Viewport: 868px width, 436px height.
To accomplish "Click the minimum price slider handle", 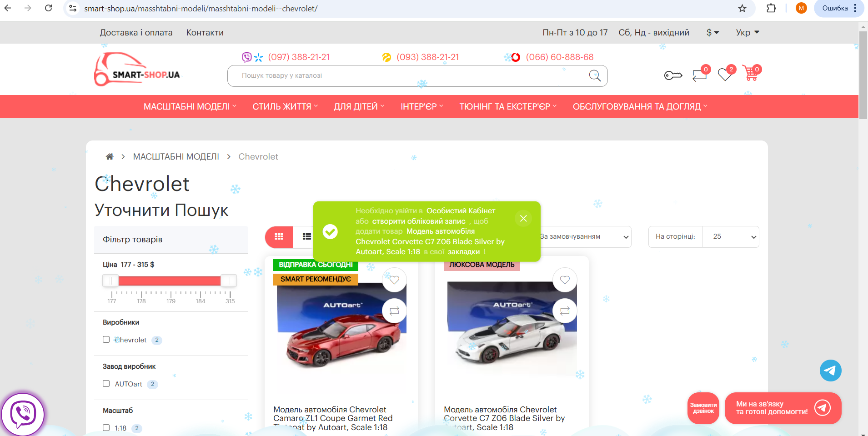I will 110,281.
